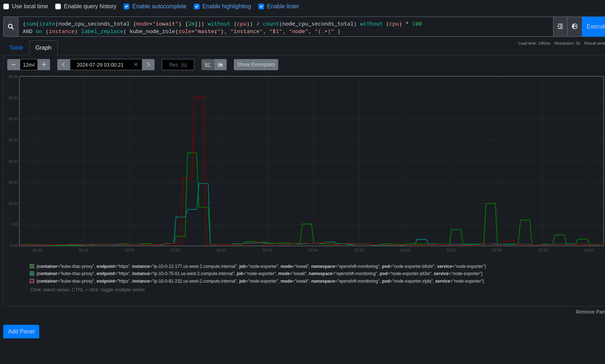605x364 pixels.
Task: Clear the end time with X icon
Action: pyautogui.click(x=136, y=65)
